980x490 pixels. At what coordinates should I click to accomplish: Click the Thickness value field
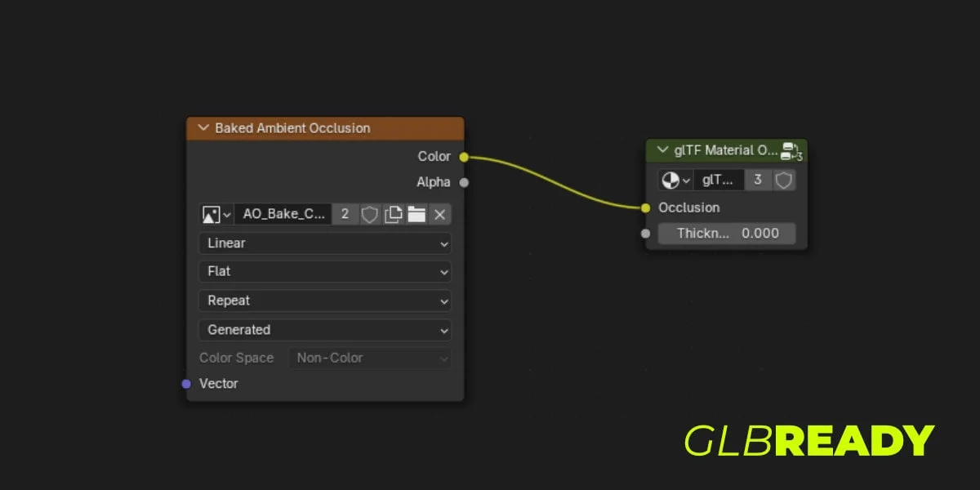pos(726,234)
